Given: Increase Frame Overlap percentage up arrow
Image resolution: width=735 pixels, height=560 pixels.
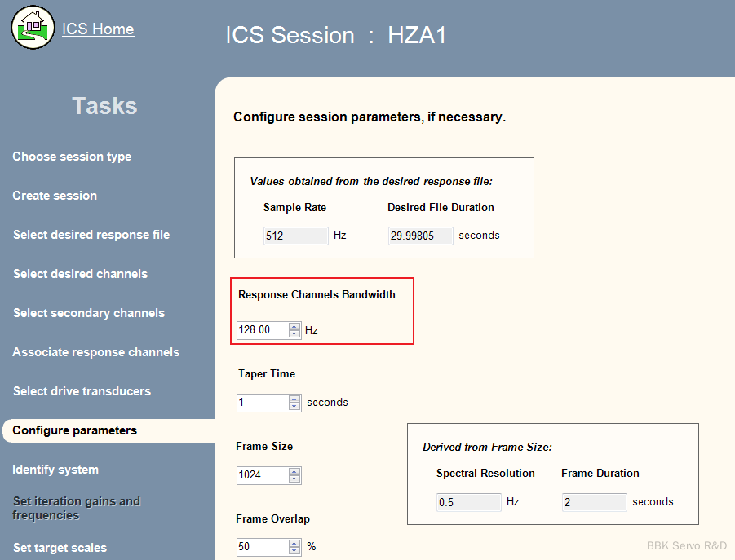Looking at the screenshot, I should [294, 543].
